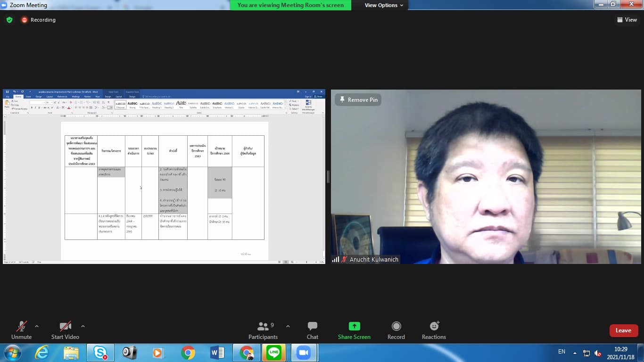
Task: Start recording with the Record icon
Action: (396, 327)
